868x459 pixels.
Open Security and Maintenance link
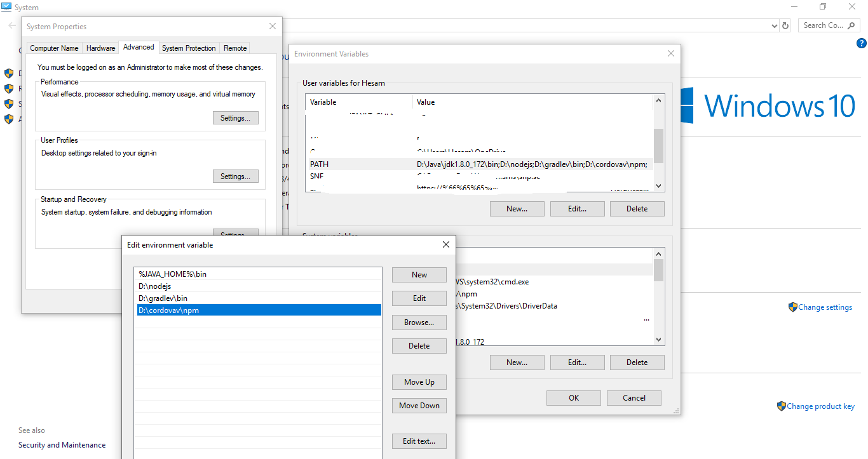(x=62, y=445)
